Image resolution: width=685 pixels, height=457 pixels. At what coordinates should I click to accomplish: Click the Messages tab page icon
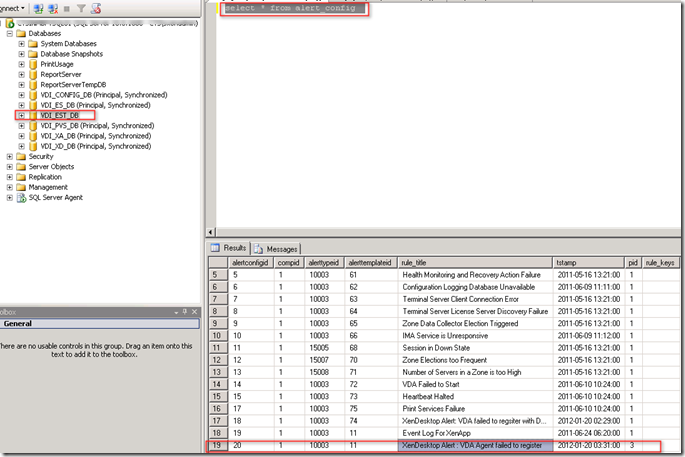(258, 249)
